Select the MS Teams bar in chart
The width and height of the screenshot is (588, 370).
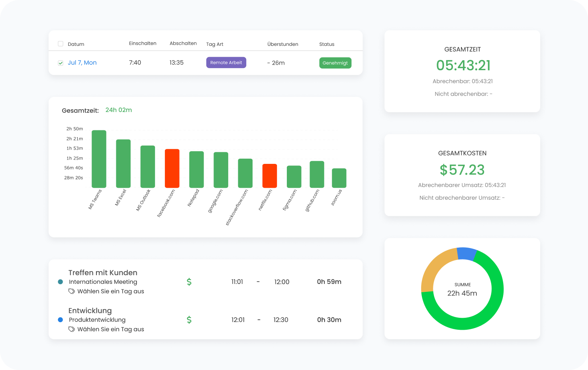99,159
